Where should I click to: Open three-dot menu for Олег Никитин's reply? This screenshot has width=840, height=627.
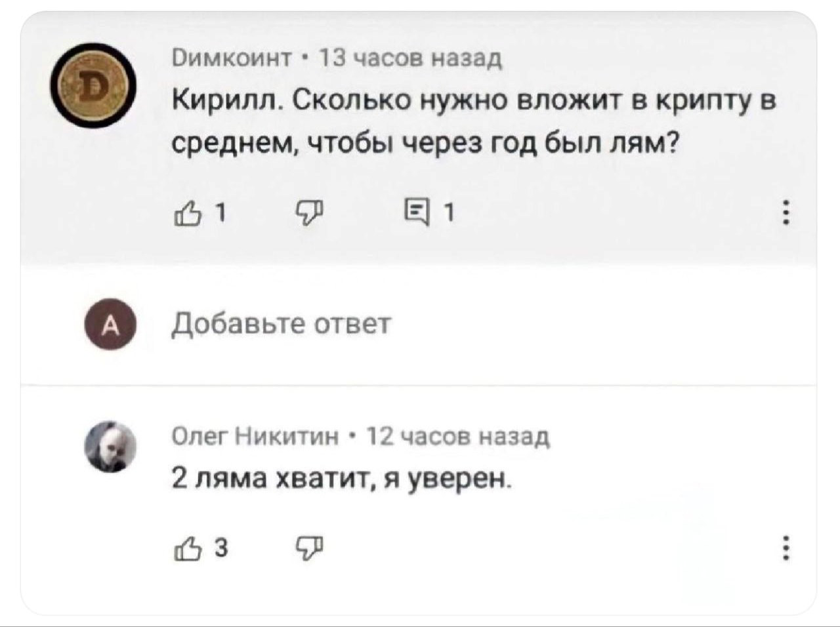pyautogui.click(x=786, y=548)
